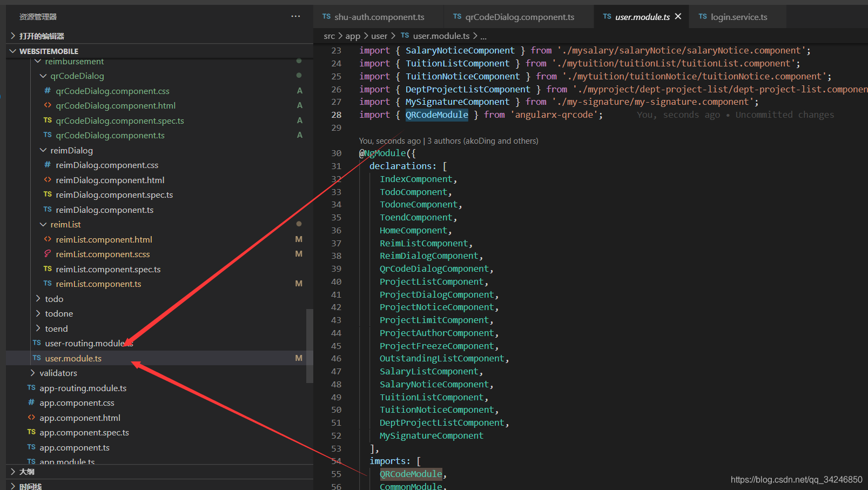Open the explorer panel more actions ellipsis

click(295, 16)
